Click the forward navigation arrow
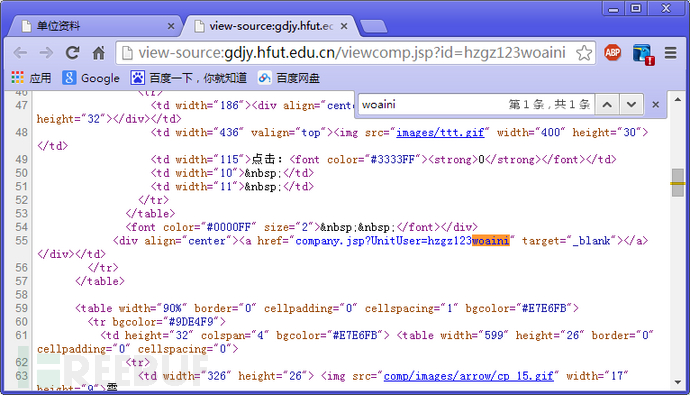690x395 pixels. point(46,53)
